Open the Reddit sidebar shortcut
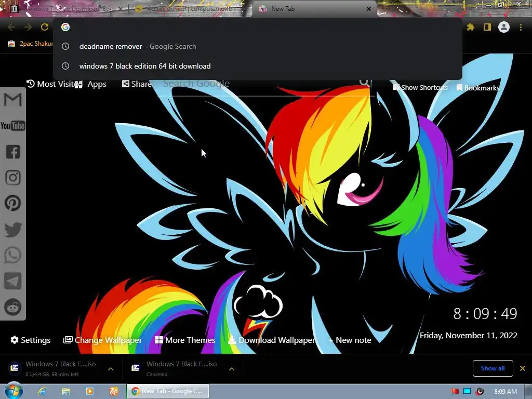This screenshot has height=399, width=532. (13, 307)
